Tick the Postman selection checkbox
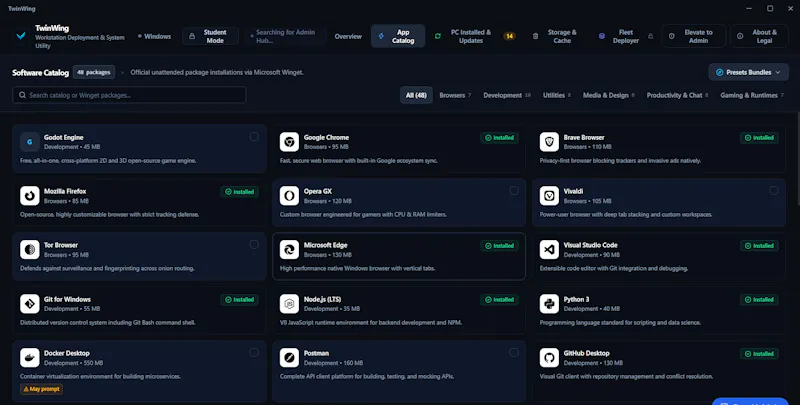800x405 pixels. pos(514,352)
